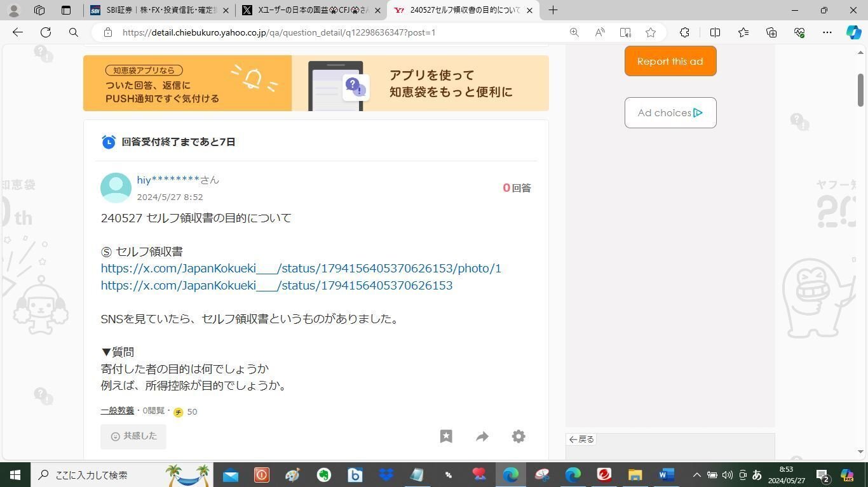The width and height of the screenshot is (868, 487).
Task: Open the volume control from the system tray
Action: coord(727,475)
